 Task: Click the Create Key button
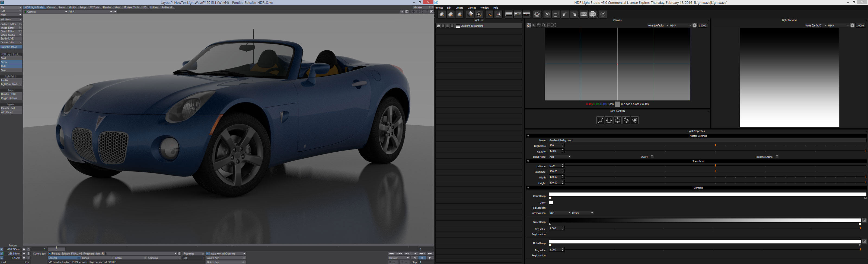tap(226, 258)
